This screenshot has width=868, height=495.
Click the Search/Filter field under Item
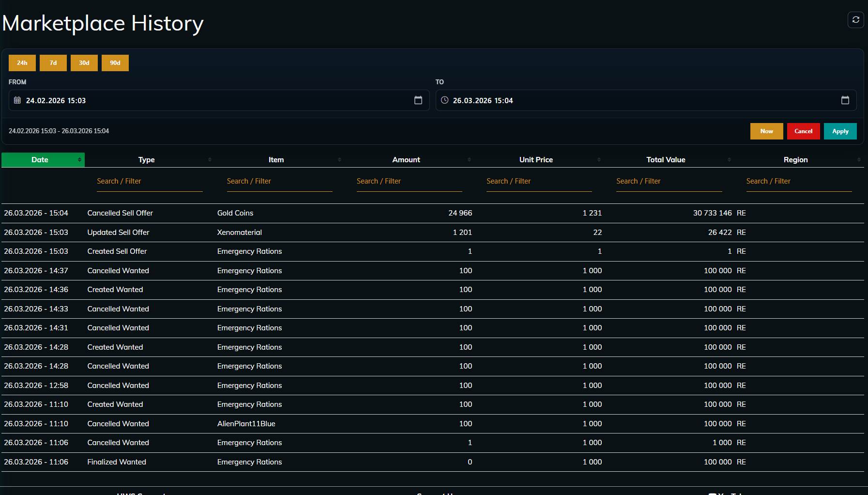pos(279,181)
